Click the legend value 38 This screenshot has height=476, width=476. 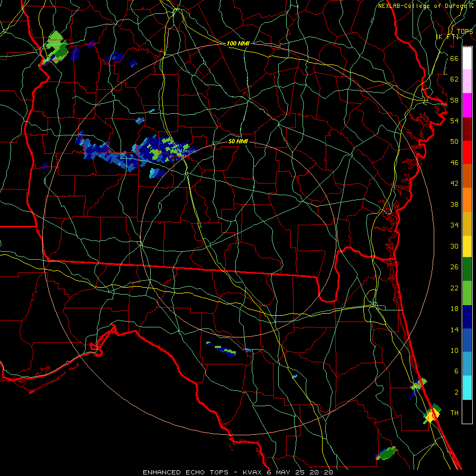click(454, 204)
